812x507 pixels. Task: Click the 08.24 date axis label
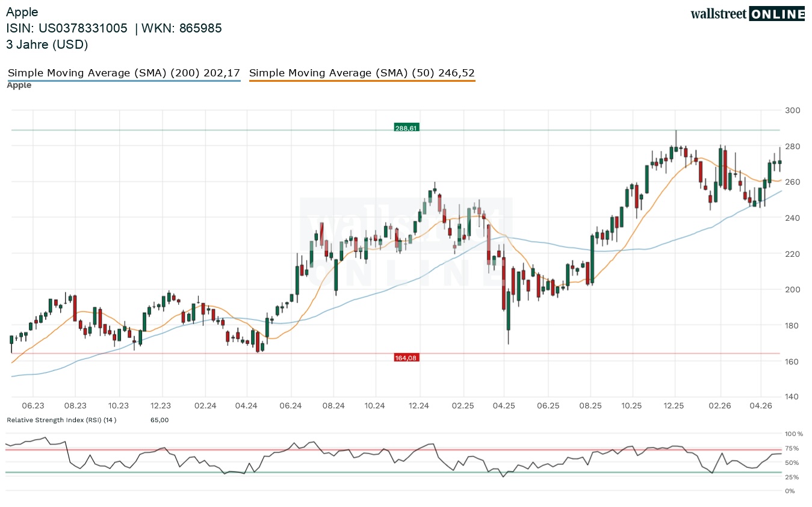click(x=333, y=406)
